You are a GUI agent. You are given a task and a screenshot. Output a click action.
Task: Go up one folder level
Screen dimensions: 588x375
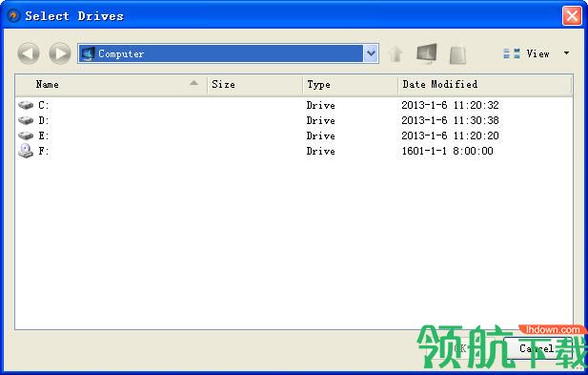tap(395, 53)
